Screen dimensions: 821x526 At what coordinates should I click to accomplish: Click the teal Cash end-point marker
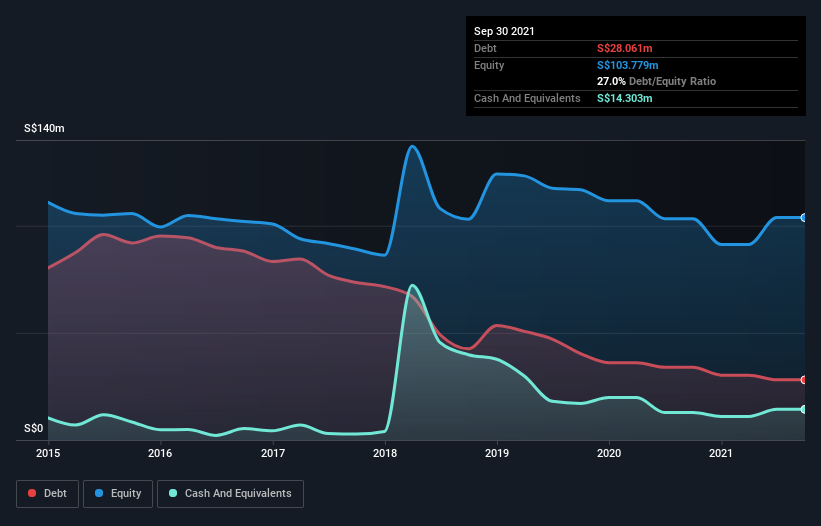tap(804, 409)
